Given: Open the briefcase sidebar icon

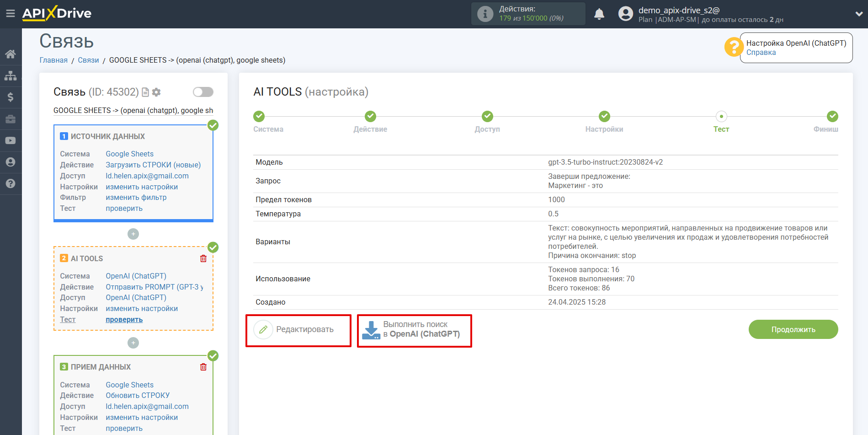Looking at the screenshot, I should click(x=11, y=119).
